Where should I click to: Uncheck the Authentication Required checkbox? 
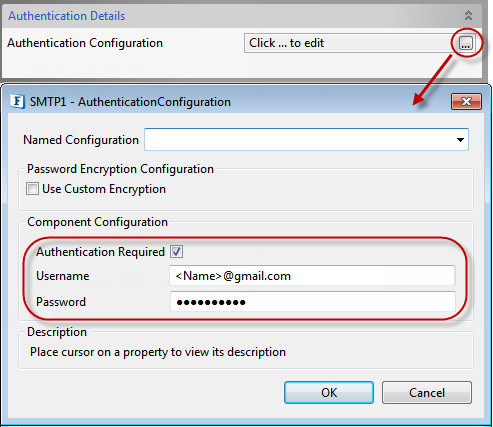click(176, 252)
